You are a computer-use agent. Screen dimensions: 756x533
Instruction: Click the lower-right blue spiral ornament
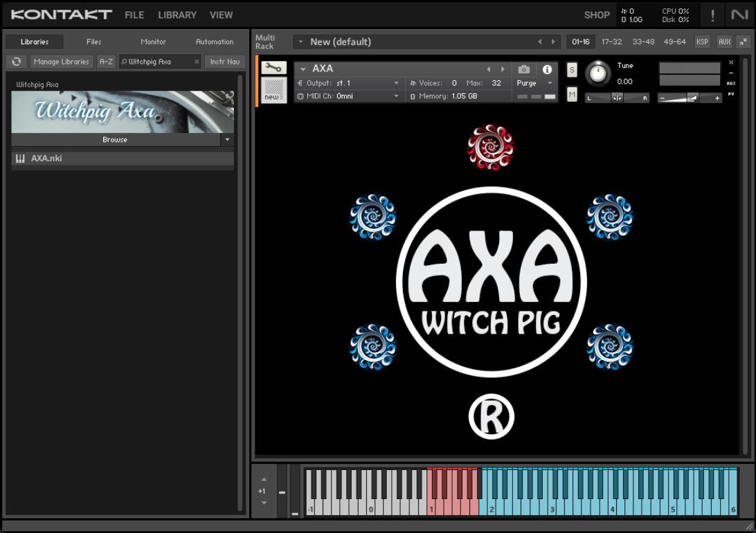click(609, 347)
